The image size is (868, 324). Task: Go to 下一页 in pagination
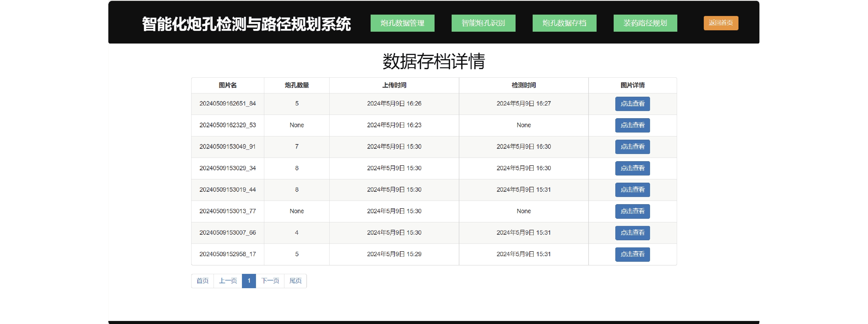270,281
